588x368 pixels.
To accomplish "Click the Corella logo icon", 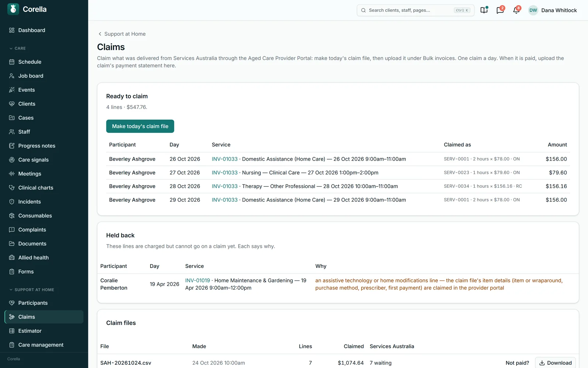I will tap(13, 9).
